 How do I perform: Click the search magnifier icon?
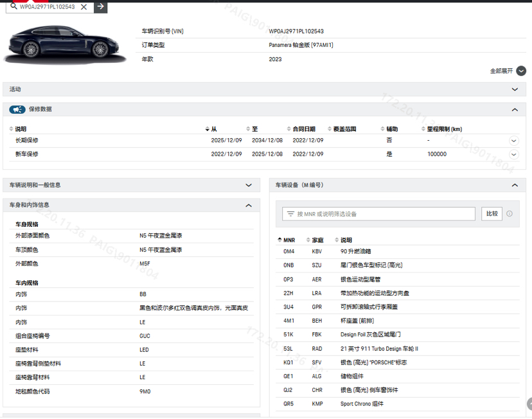(x=13, y=6)
